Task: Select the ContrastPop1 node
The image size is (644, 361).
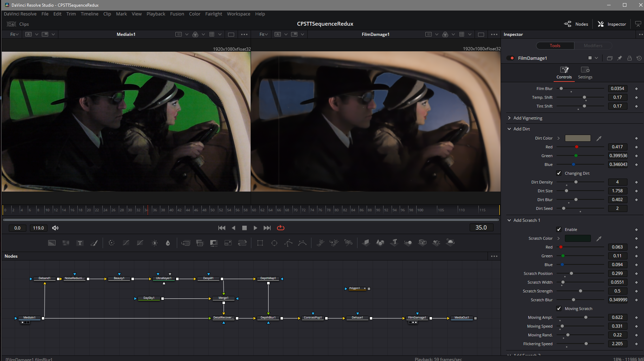Action: (x=313, y=318)
